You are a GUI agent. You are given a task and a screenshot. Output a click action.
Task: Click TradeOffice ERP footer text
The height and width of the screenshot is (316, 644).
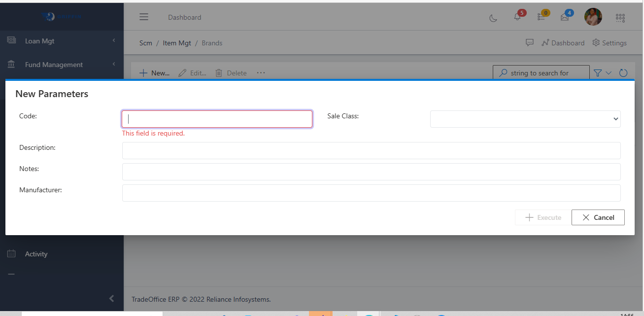201,299
